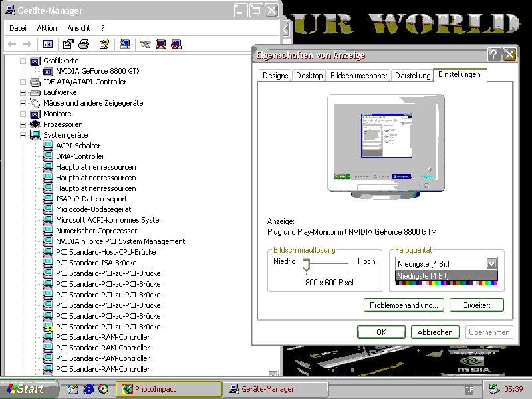Select the ACPI-Schalter device

[78, 146]
